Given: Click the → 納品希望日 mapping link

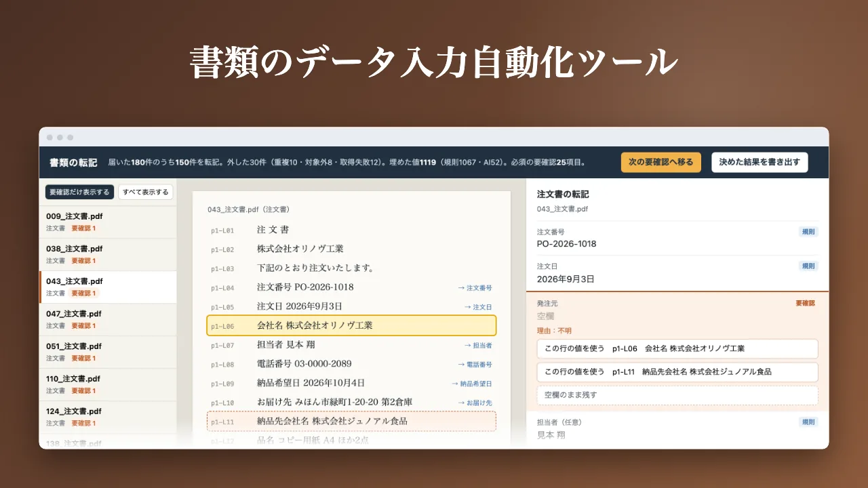Looking at the screenshot, I should (x=472, y=384).
